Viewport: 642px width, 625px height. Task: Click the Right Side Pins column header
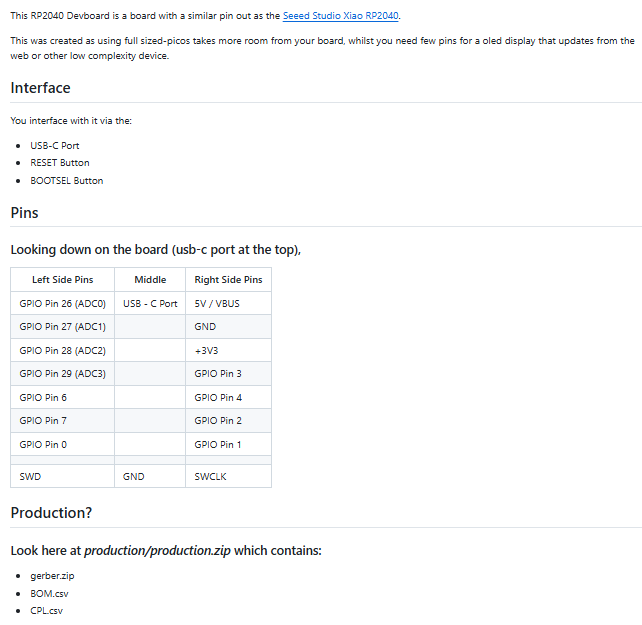pos(228,280)
